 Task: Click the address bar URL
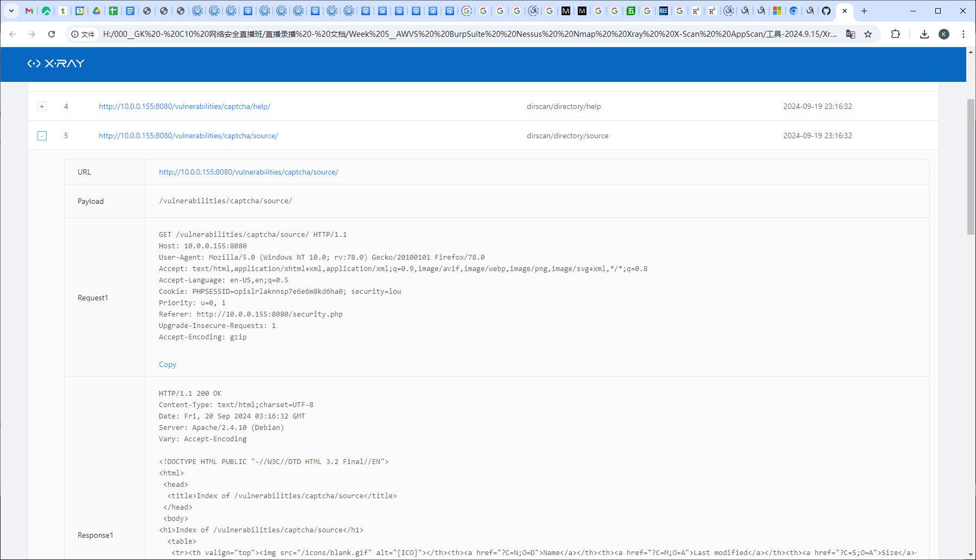pos(469,34)
